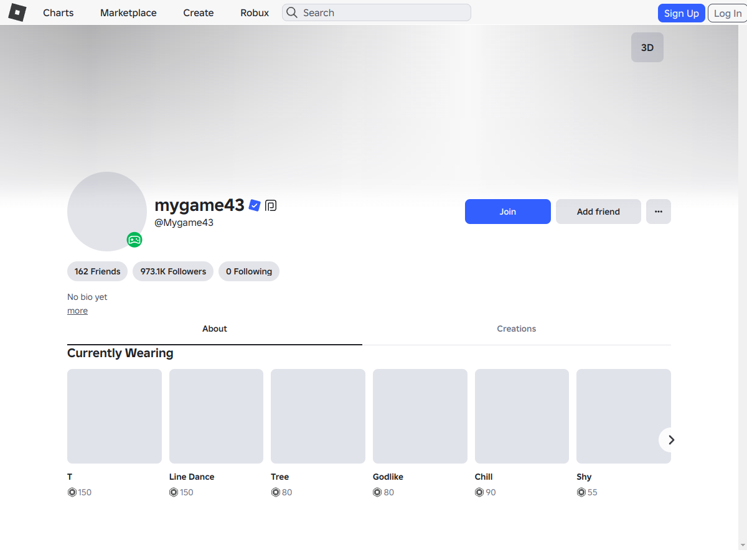
Task: Click the blue Join button
Action: tap(508, 212)
